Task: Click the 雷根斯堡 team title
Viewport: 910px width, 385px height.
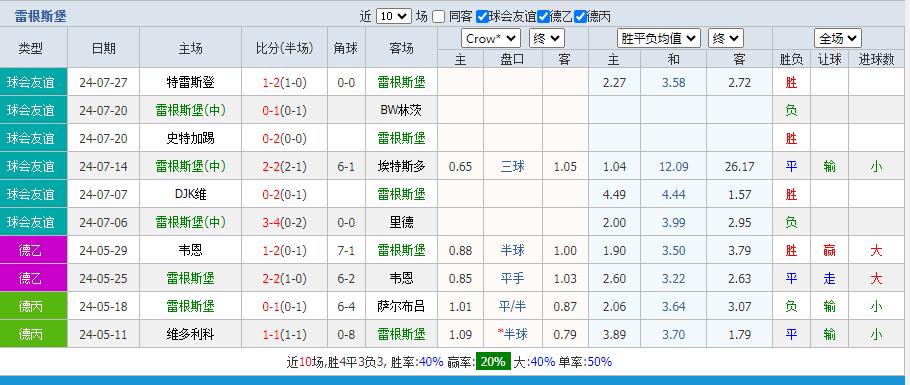Action: click(41, 16)
